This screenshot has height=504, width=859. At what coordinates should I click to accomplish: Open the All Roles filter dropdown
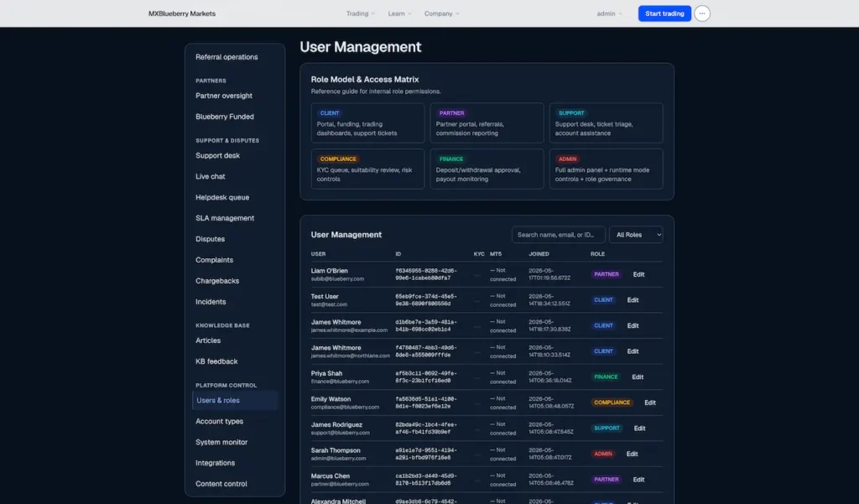point(636,235)
